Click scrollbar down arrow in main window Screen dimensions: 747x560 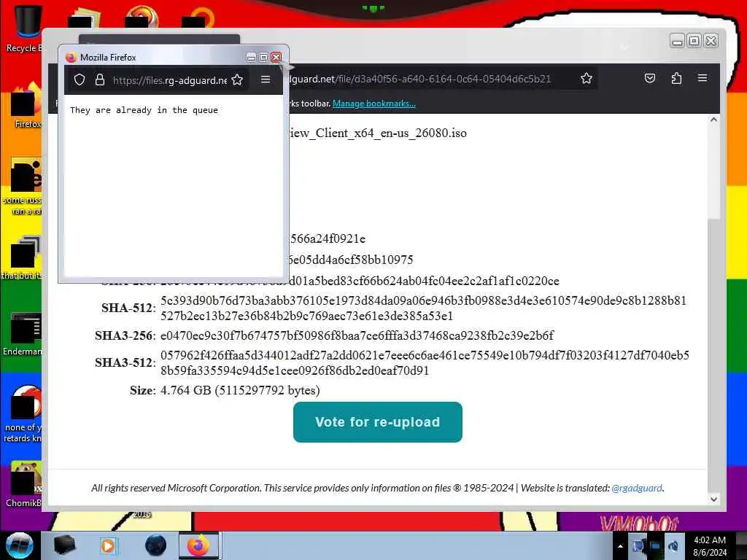[x=713, y=499]
